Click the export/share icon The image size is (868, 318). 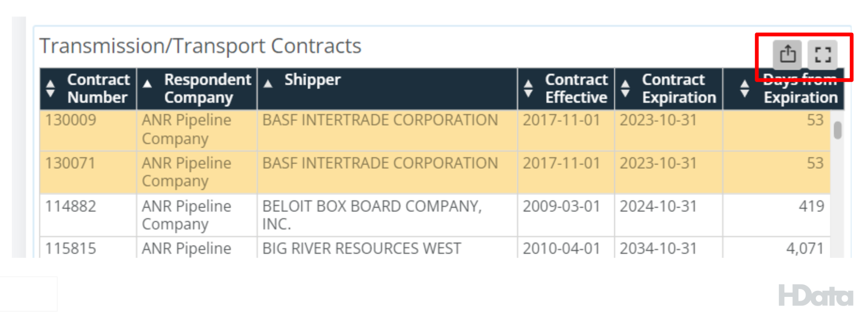(788, 54)
